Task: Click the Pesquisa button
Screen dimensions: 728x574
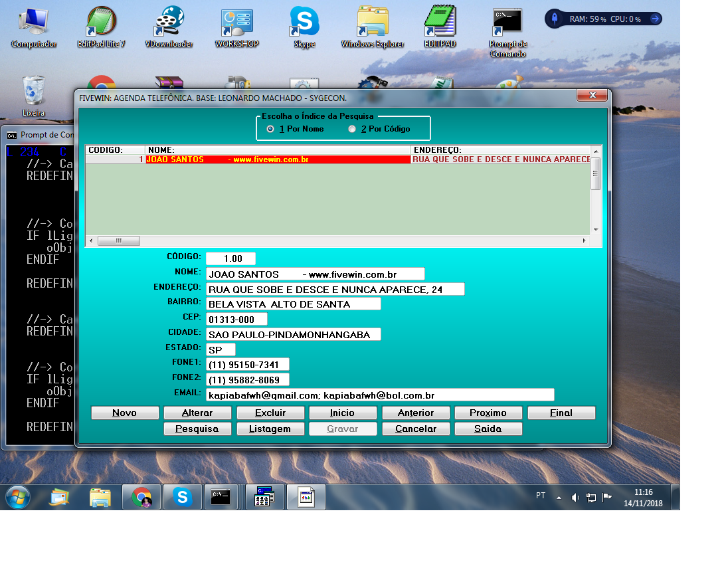Action: click(197, 429)
